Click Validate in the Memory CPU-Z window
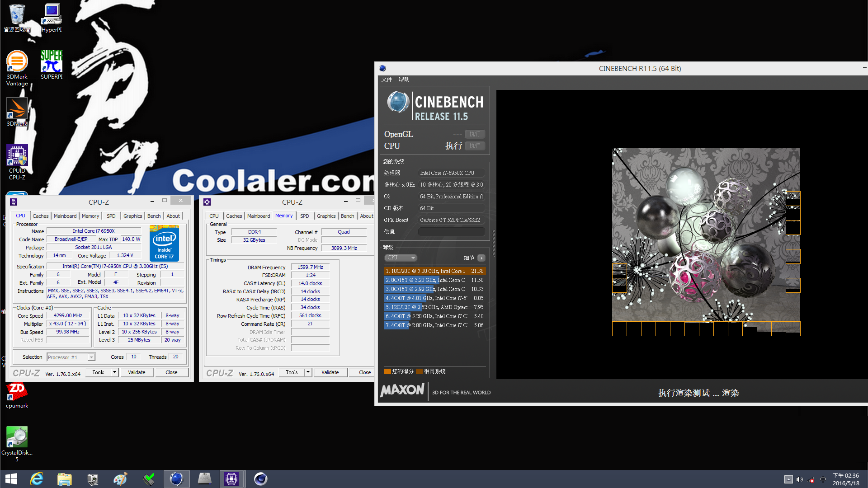Viewport: 868px width, 488px height. (x=330, y=372)
